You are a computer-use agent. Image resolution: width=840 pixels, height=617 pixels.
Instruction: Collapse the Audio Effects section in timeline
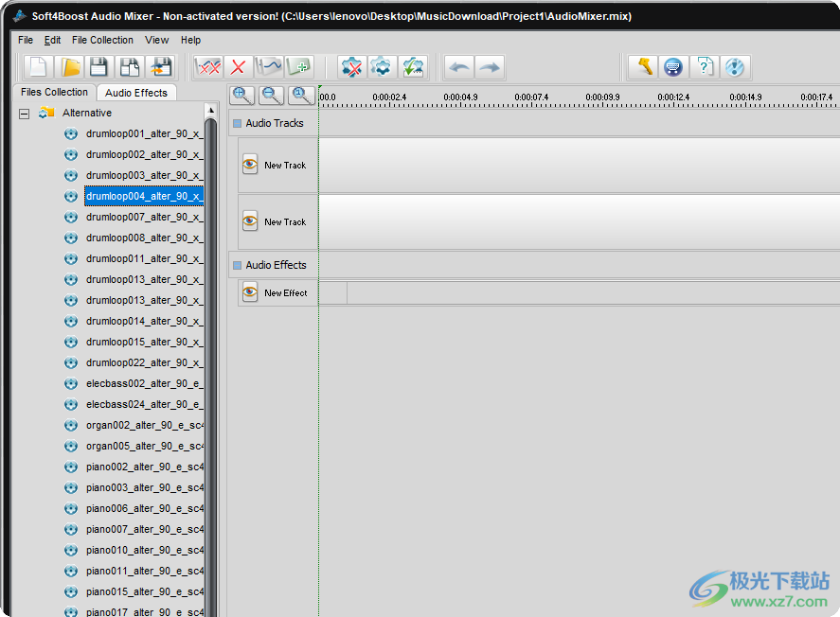pyautogui.click(x=238, y=266)
